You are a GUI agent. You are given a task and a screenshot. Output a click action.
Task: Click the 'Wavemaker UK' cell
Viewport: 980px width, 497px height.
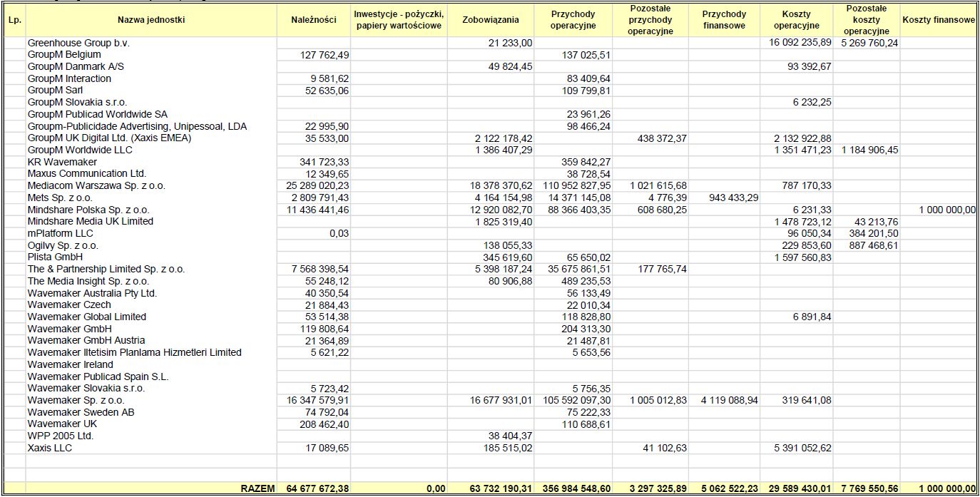pyautogui.click(x=62, y=424)
